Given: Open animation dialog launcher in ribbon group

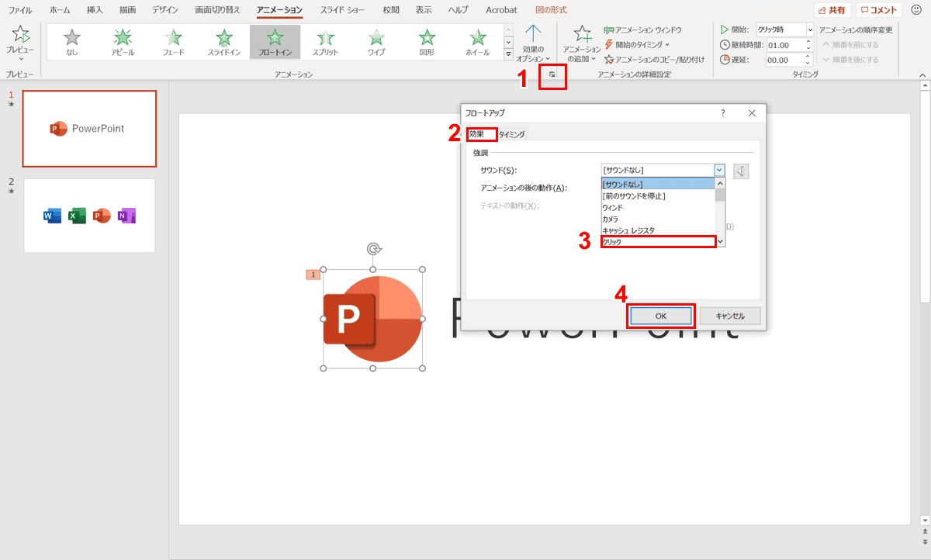Looking at the screenshot, I should (x=552, y=74).
